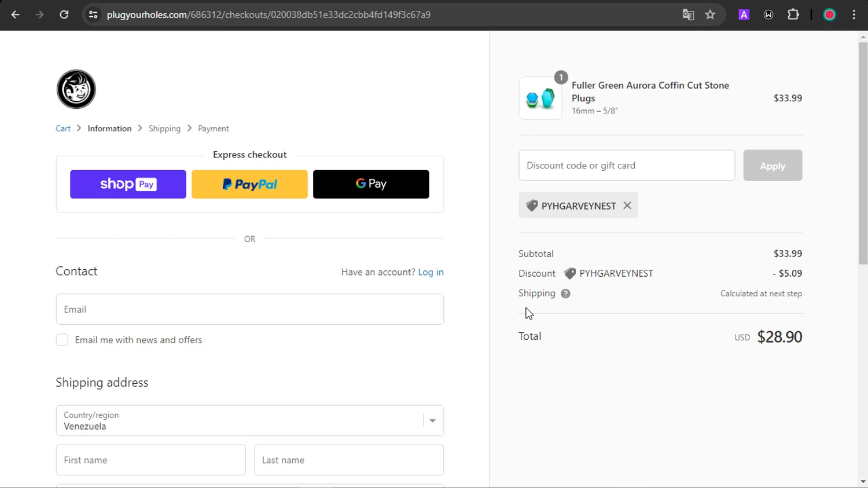Open the browser profile avatar
The width and height of the screenshot is (868, 488).
[830, 14]
